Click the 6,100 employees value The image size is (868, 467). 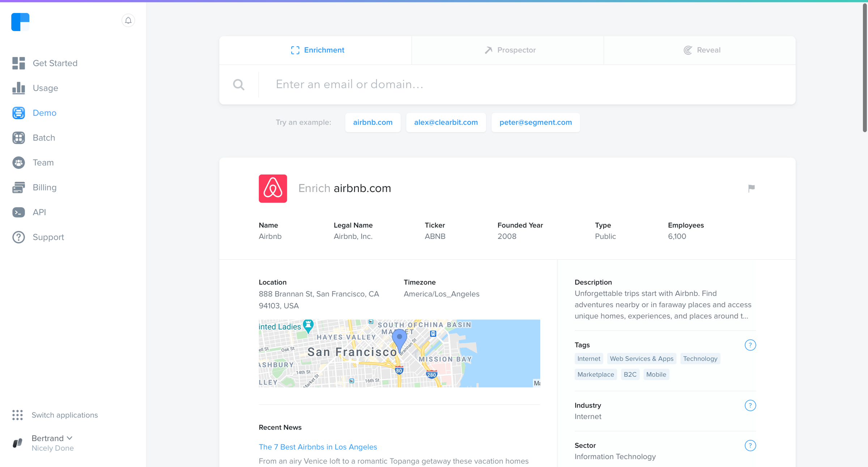click(677, 236)
